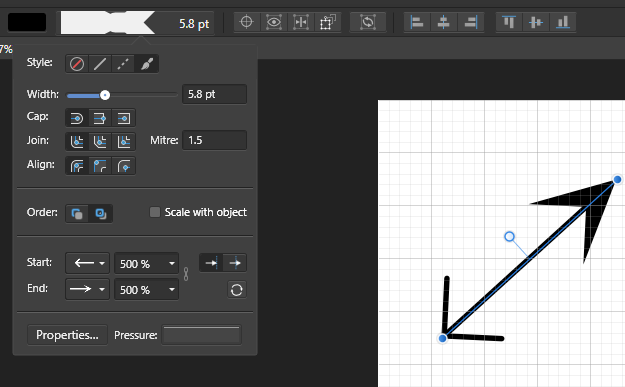
Task: Toggle the link between start and end sizes
Action: tap(186, 274)
